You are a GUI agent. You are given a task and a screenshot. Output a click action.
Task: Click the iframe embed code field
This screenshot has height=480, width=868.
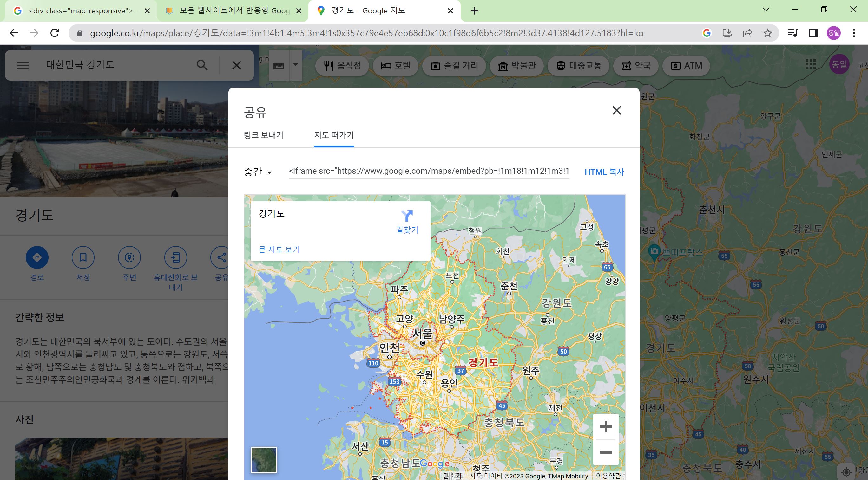(429, 171)
